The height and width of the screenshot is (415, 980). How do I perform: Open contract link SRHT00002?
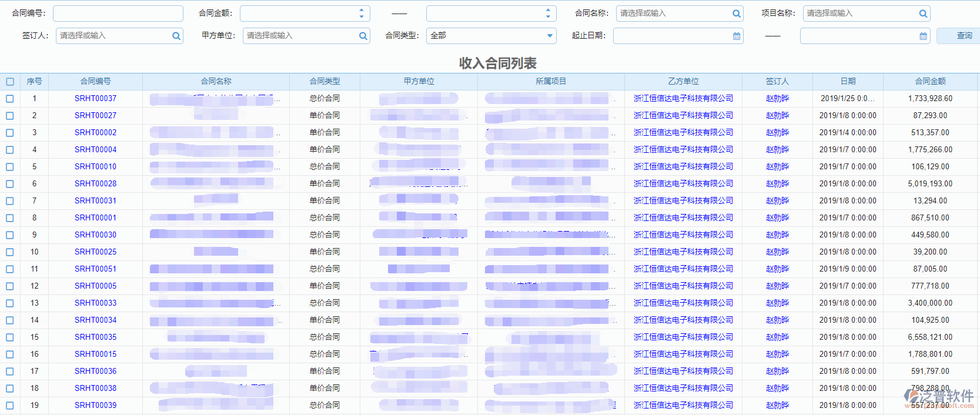pyautogui.click(x=95, y=133)
